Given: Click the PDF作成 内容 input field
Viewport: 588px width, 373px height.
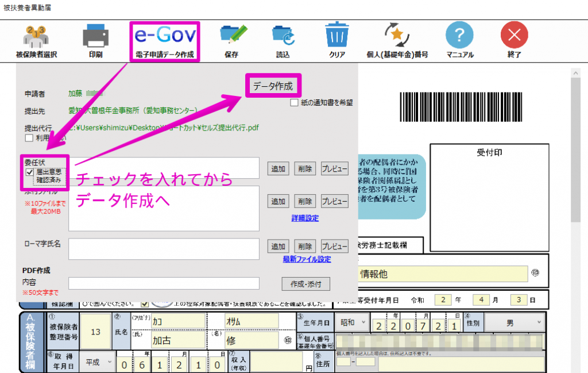Looking at the screenshot, I should coord(164,283).
